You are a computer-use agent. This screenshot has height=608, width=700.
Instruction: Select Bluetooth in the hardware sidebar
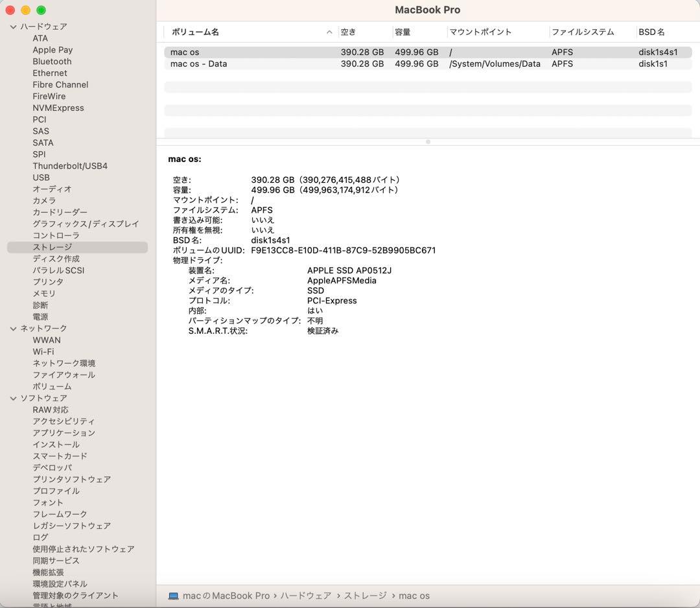tap(52, 61)
